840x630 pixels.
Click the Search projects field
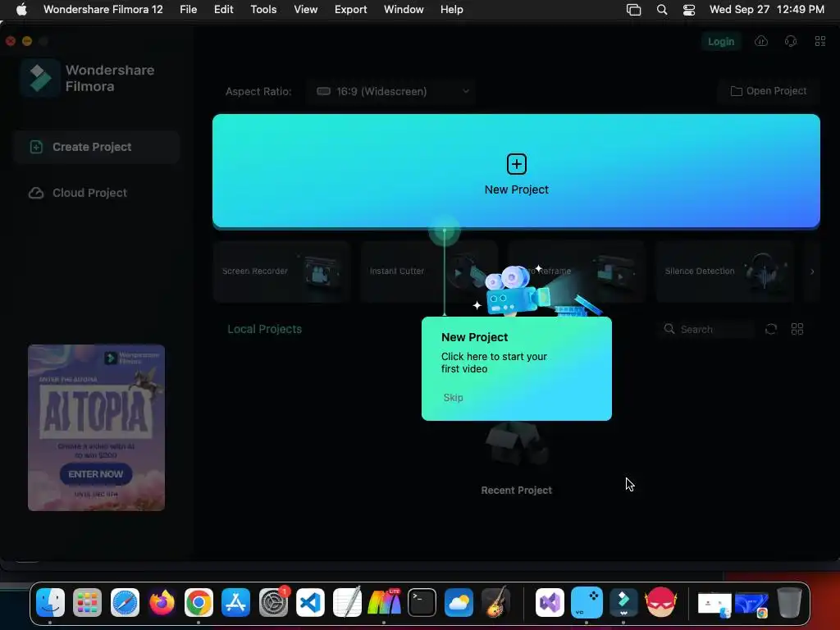point(706,329)
